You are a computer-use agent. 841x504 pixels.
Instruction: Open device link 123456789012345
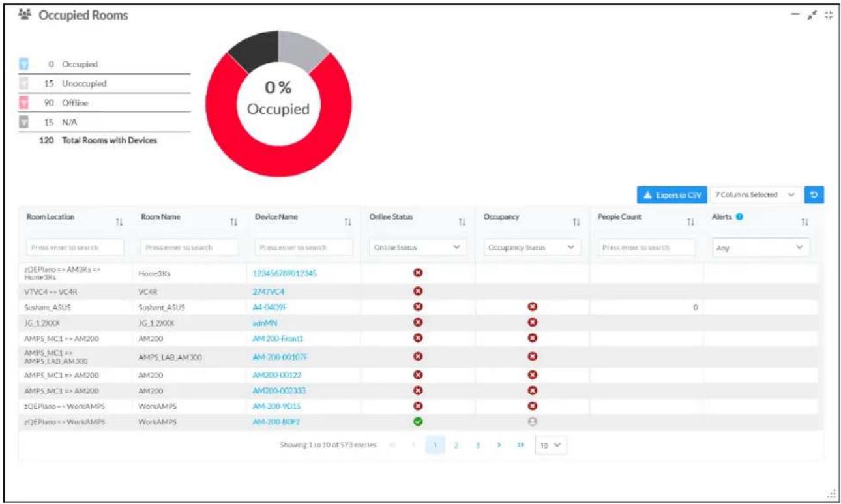coord(284,274)
